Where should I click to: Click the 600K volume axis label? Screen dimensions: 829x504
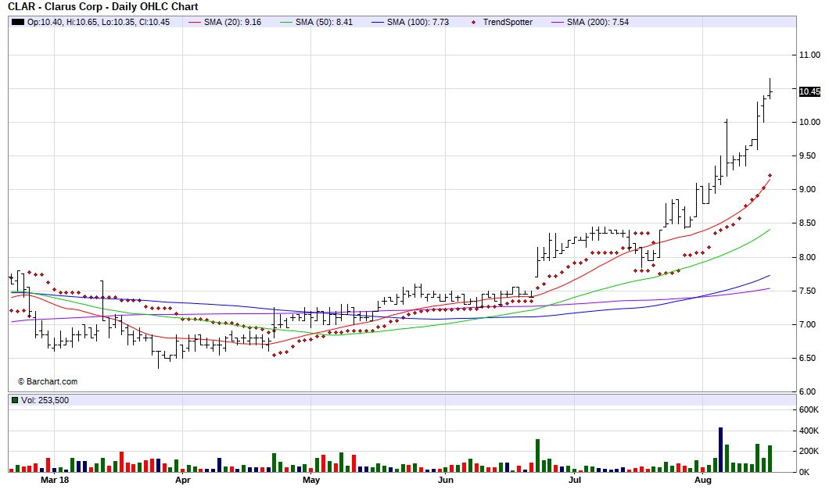[809, 410]
